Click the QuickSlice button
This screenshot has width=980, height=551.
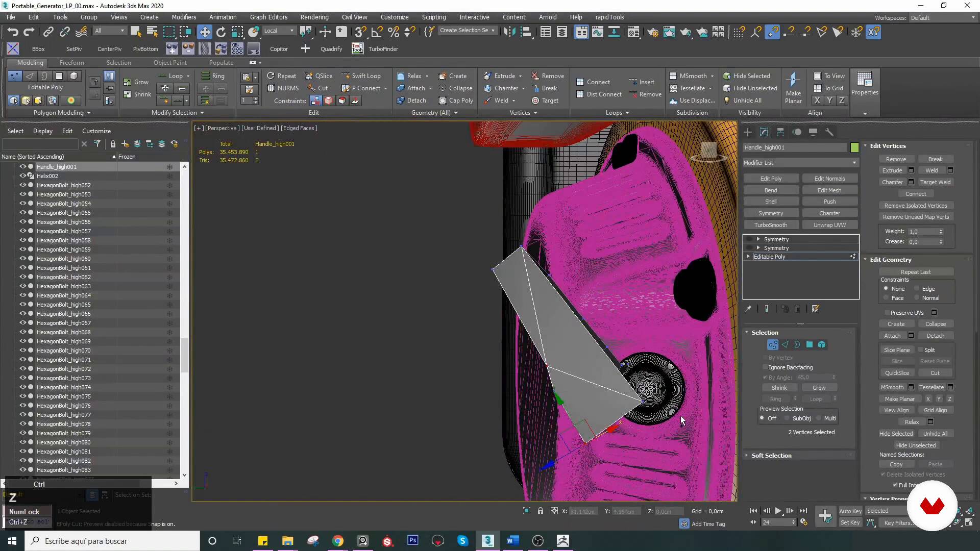point(897,373)
